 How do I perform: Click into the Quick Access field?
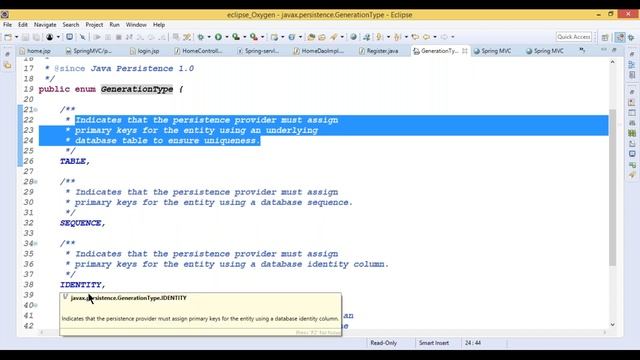[574, 37]
